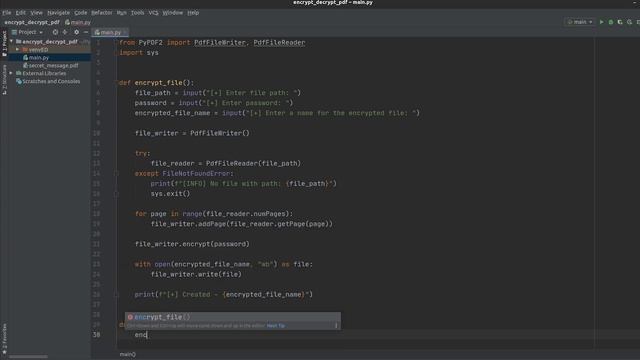Click the External Libraries label in the tree
The image size is (640, 360).
(44, 73)
